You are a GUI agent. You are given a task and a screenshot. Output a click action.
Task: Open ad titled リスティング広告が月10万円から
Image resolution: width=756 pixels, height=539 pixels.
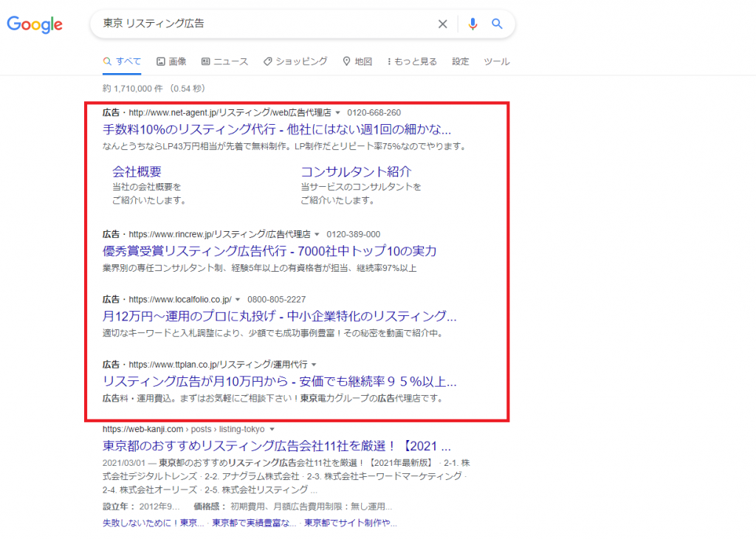279,381
